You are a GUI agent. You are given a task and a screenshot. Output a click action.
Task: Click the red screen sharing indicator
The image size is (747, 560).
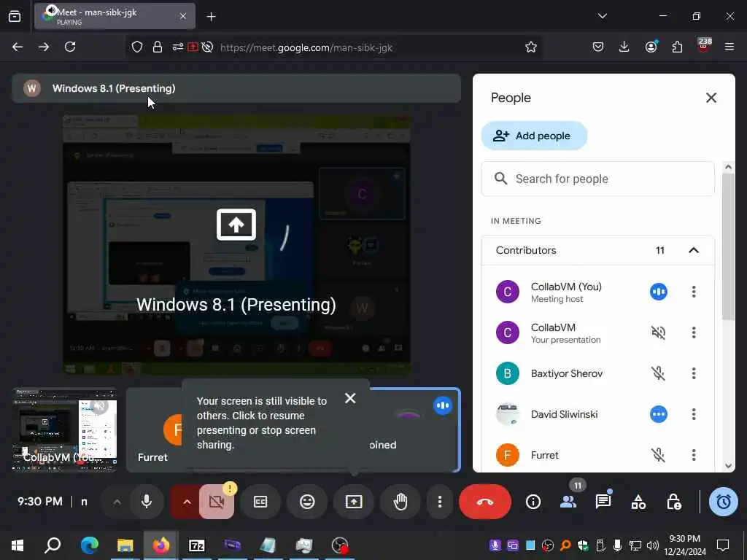coord(193,47)
